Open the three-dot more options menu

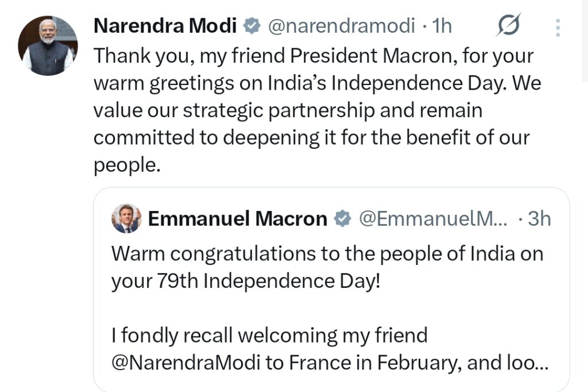tap(558, 27)
